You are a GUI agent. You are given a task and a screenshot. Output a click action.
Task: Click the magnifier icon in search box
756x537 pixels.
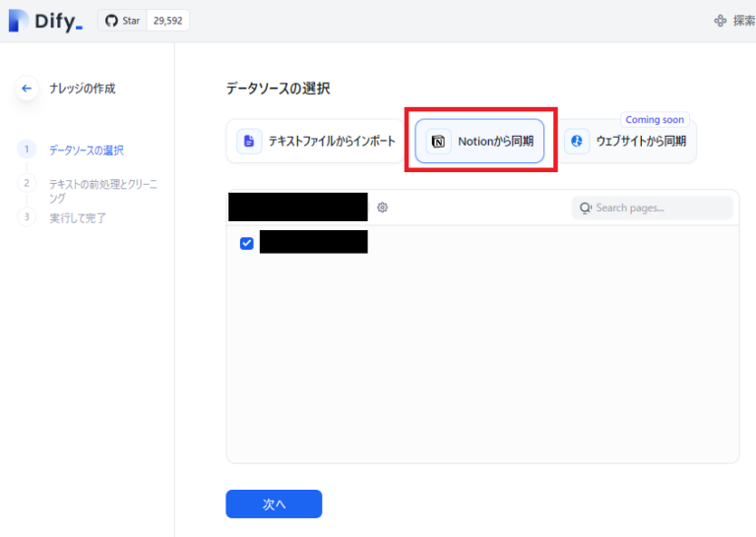pyautogui.click(x=586, y=208)
